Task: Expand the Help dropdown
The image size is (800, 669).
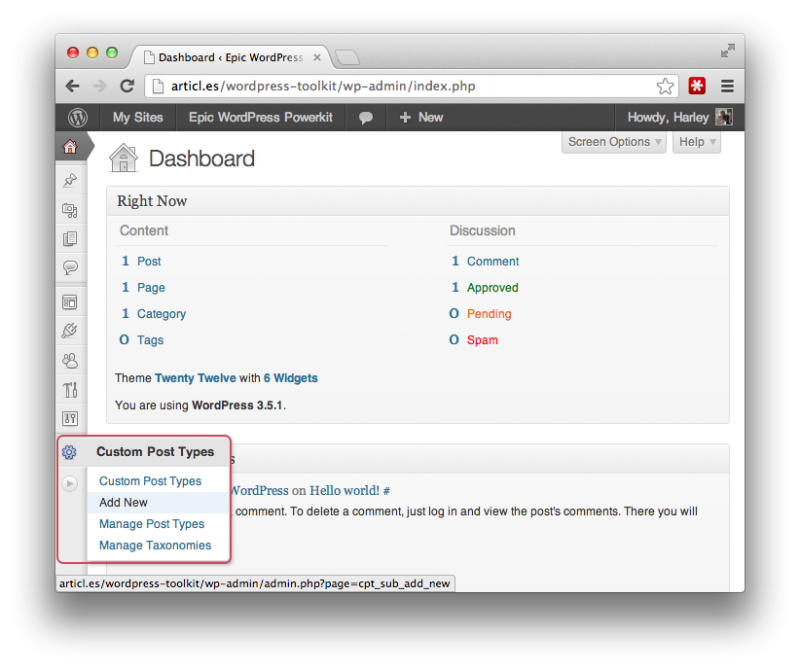Action: [696, 142]
